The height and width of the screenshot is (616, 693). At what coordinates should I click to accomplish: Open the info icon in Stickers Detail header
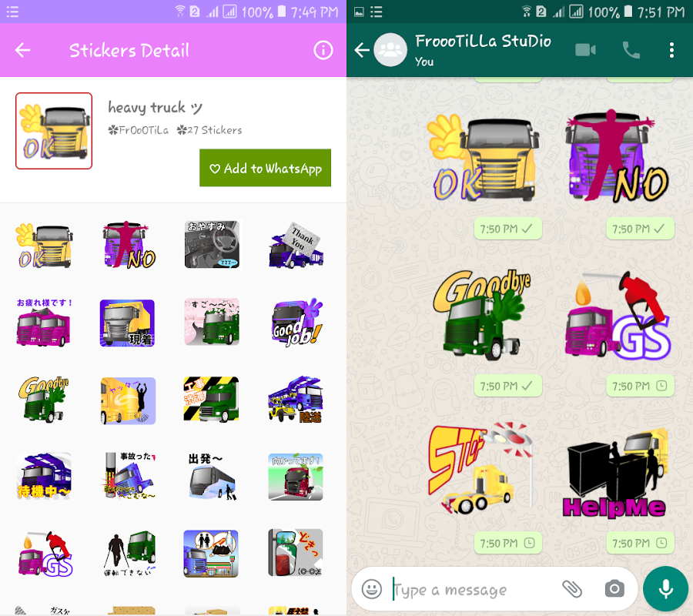323,50
